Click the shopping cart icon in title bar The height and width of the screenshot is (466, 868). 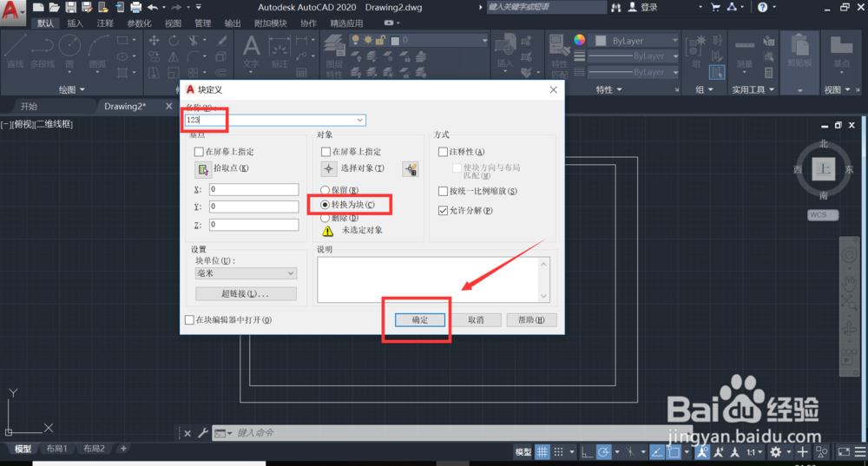pos(715,7)
